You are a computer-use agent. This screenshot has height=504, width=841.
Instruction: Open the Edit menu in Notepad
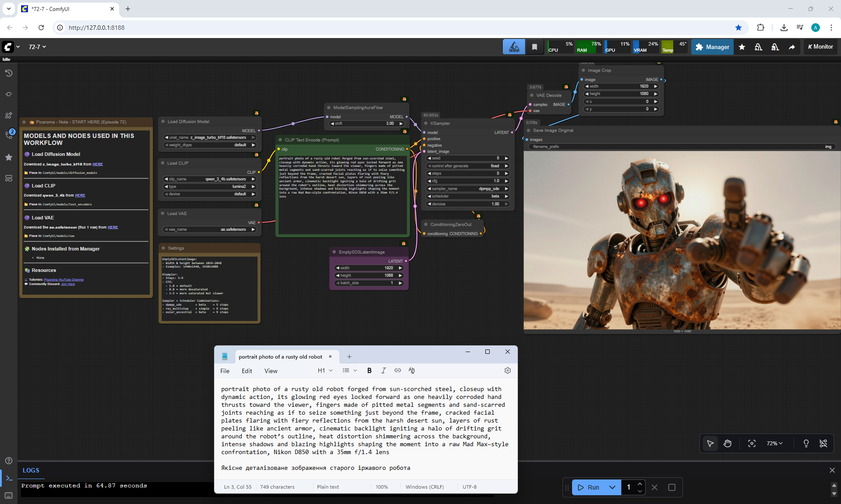247,371
